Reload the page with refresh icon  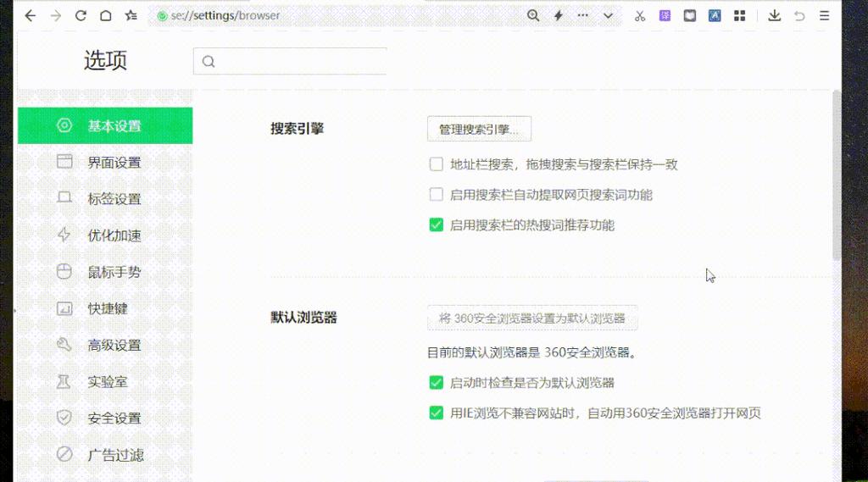pyautogui.click(x=81, y=15)
